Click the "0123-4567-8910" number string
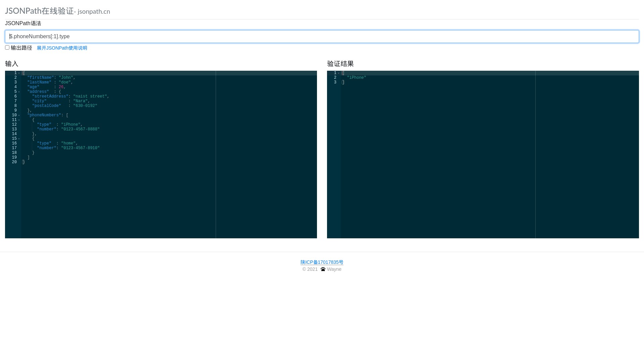Image resolution: width=644 pixels, height=362 pixels. [x=80, y=148]
